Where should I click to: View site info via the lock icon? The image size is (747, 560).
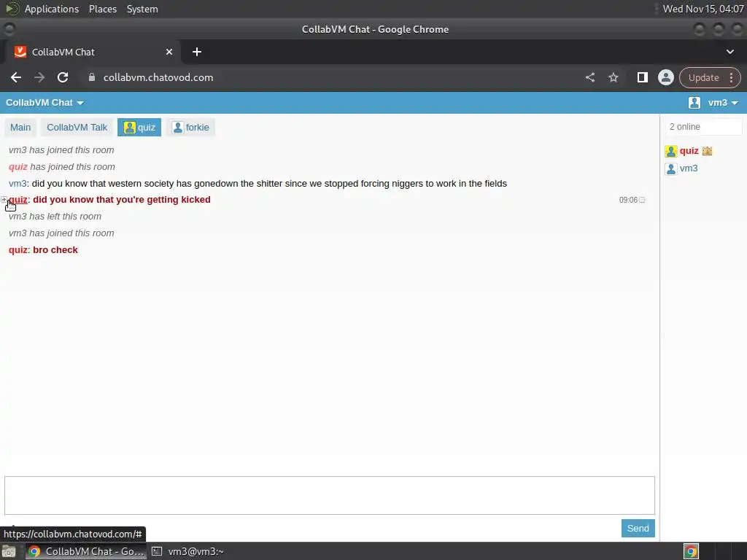(92, 77)
